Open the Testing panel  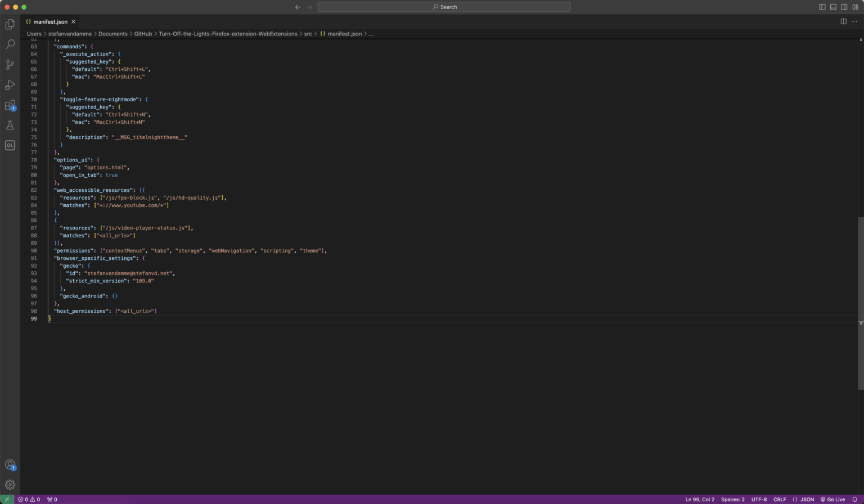[10, 125]
